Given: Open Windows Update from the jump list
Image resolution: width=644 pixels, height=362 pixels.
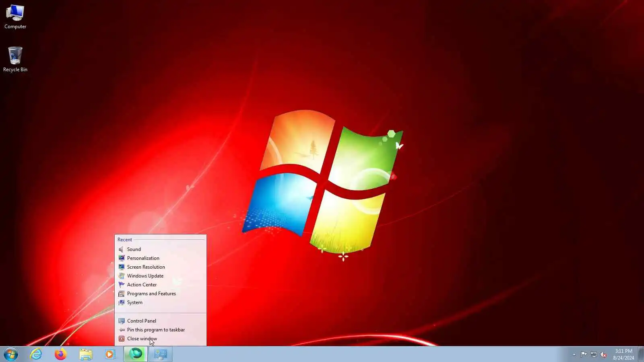Looking at the screenshot, I should [161, 276].
